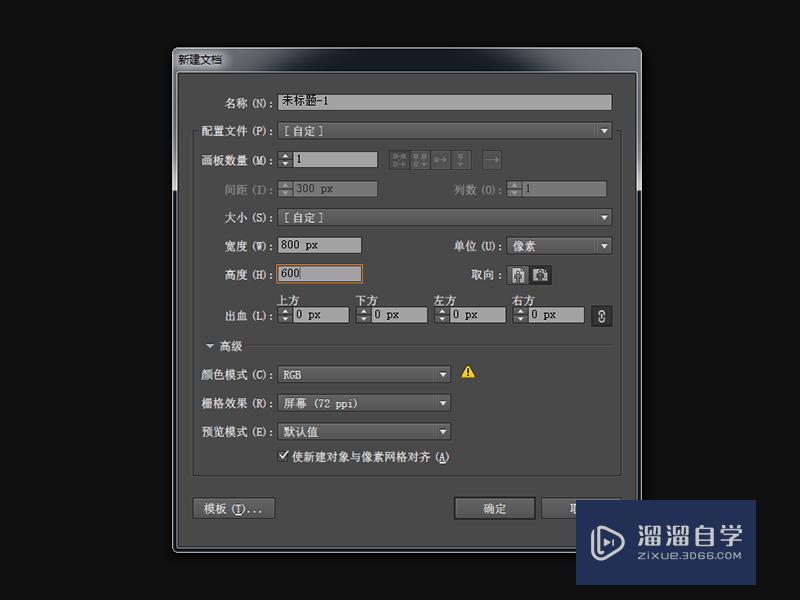Select the arrange-by-row artboard icon

pos(439,159)
